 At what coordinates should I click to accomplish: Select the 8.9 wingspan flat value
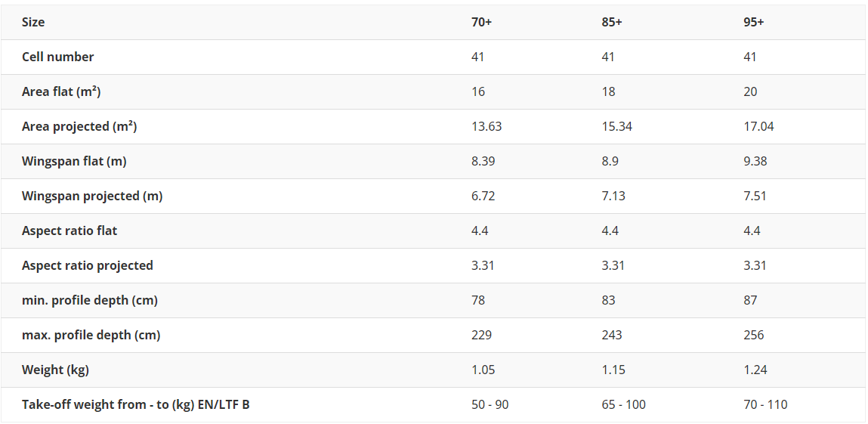tap(609, 162)
